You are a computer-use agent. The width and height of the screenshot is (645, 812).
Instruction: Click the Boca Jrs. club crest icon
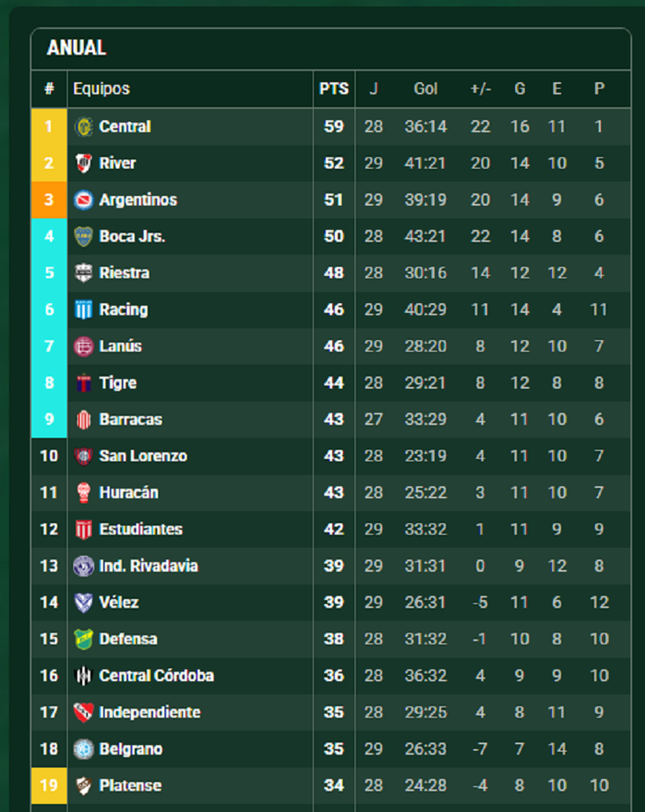point(84,237)
